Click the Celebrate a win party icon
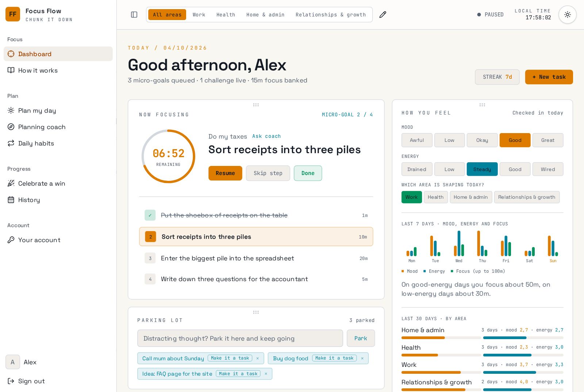 coord(11,183)
